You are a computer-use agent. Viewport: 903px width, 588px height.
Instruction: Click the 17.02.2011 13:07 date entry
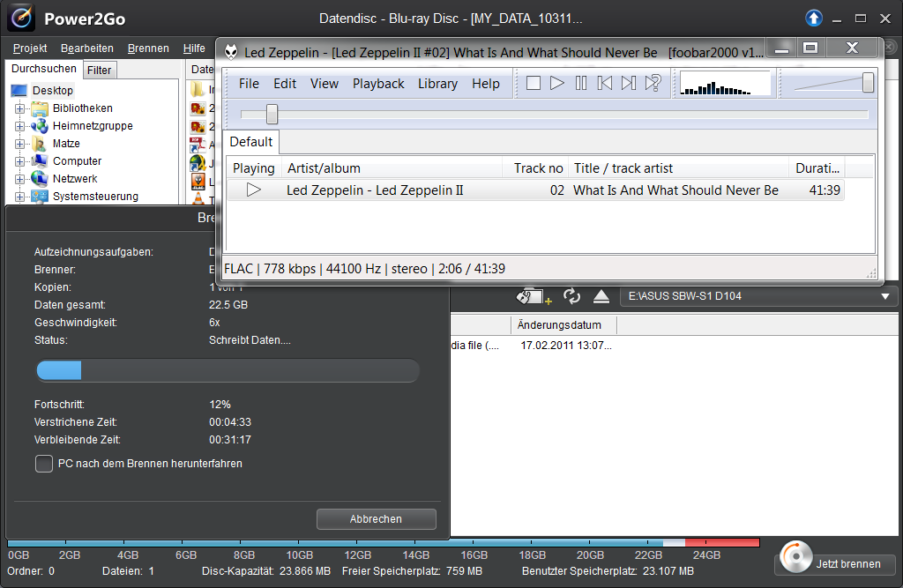pyautogui.click(x=565, y=346)
